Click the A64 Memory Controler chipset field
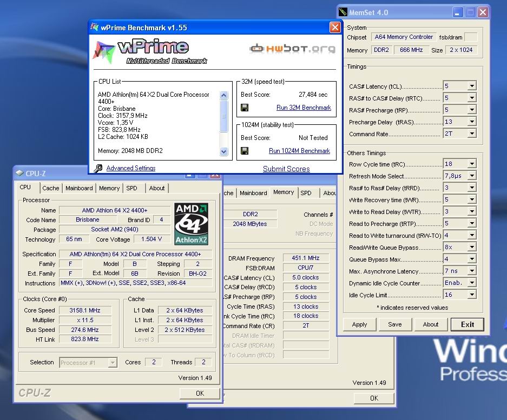The height and width of the screenshot is (420, 507). [x=404, y=37]
